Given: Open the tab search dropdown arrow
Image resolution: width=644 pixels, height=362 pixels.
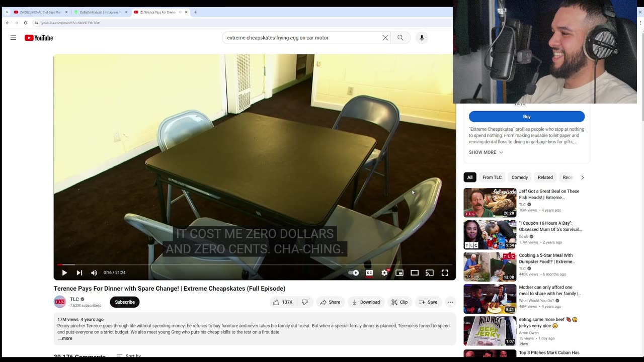Looking at the screenshot, I should 7,12.
